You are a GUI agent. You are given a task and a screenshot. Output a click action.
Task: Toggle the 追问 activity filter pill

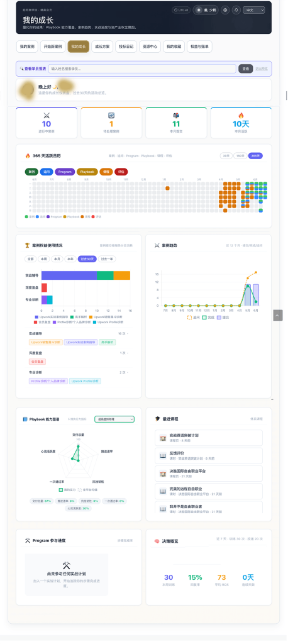click(47, 172)
